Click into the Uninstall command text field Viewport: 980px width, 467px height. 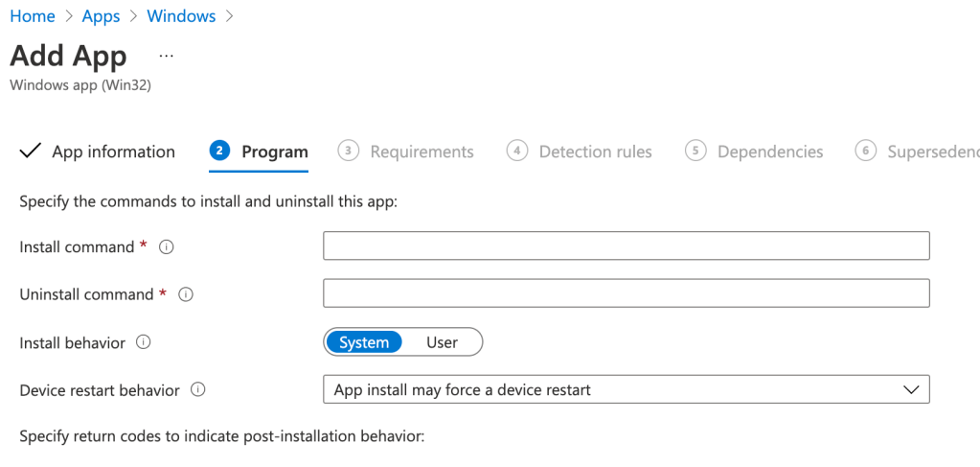(626, 293)
